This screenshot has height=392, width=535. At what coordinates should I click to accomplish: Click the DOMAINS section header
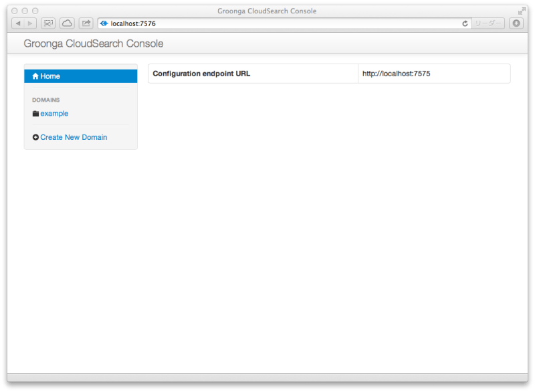pos(47,99)
